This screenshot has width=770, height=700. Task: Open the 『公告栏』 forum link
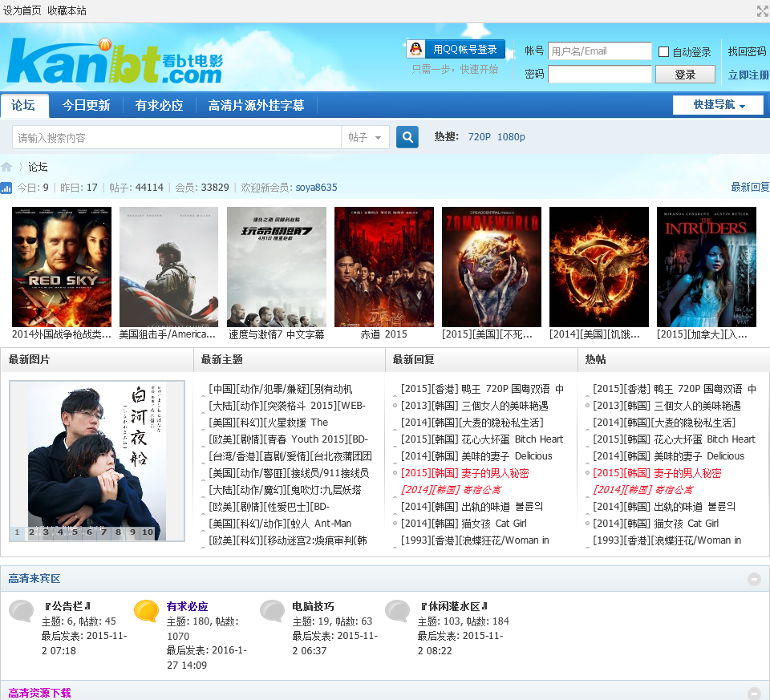67,606
